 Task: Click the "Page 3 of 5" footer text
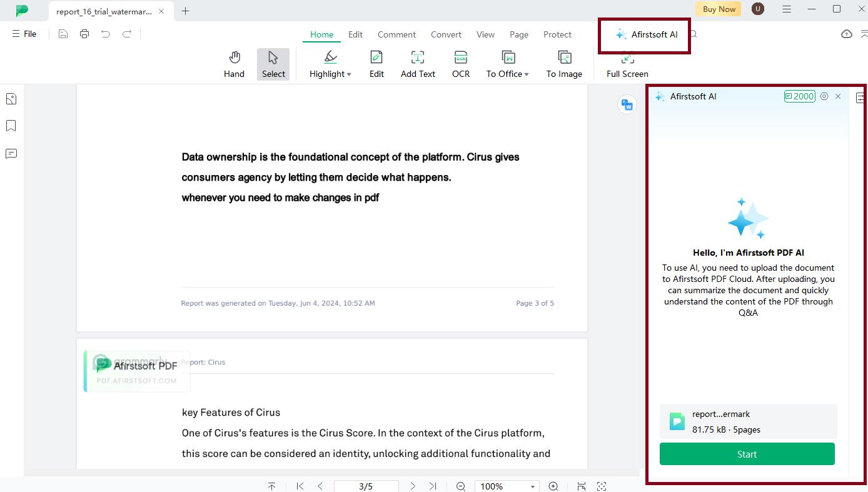click(x=535, y=303)
